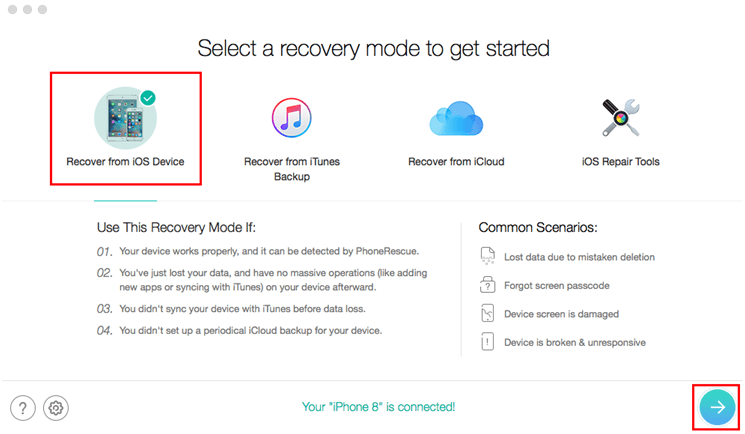Click the mistaken deletion scenario icon

tap(487, 256)
